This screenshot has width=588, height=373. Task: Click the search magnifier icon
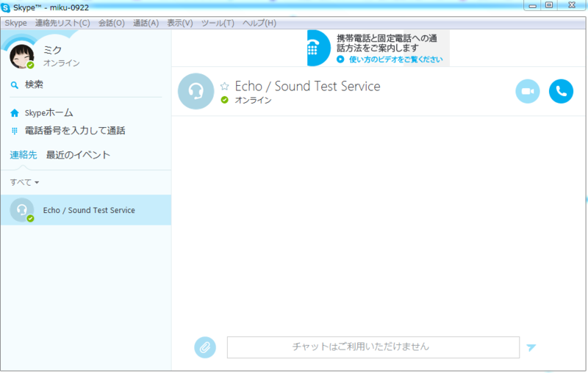coord(14,85)
